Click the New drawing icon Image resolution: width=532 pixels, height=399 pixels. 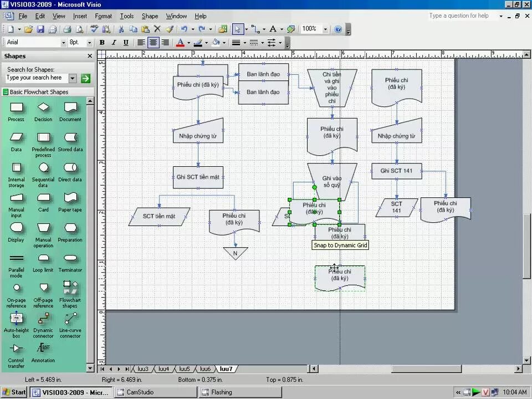coord(11,29)
